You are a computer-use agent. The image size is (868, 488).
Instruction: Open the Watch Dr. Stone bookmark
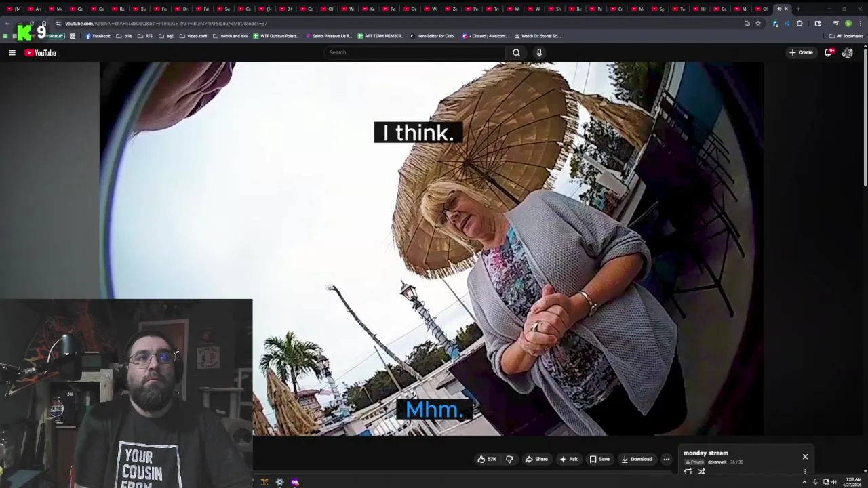click(538, 36)
